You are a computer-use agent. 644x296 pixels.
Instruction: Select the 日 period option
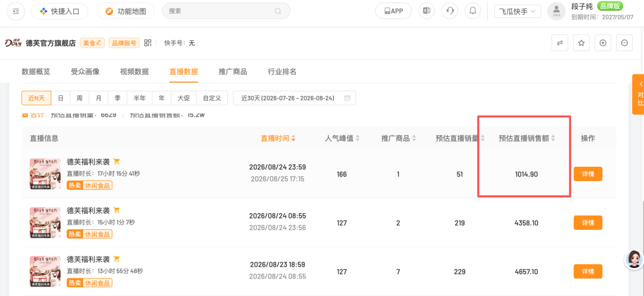[60, 98]
